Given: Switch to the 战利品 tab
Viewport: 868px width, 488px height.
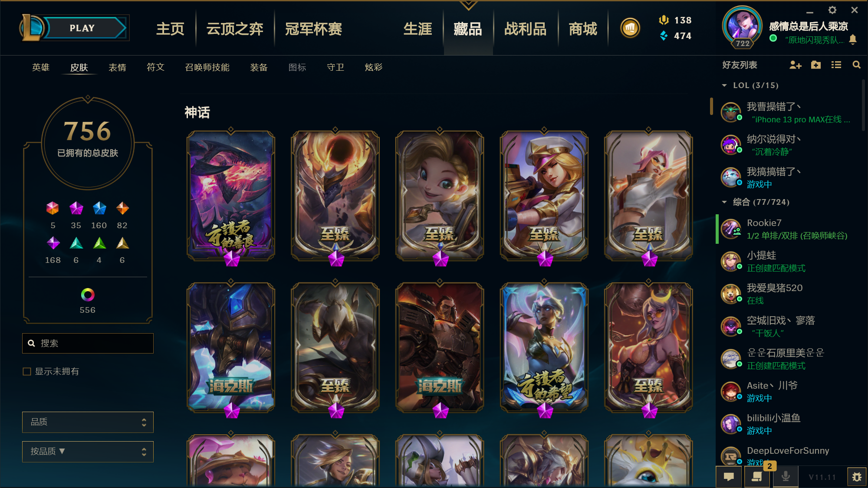Looking at the screenshot, I should [x=525, y=29].
